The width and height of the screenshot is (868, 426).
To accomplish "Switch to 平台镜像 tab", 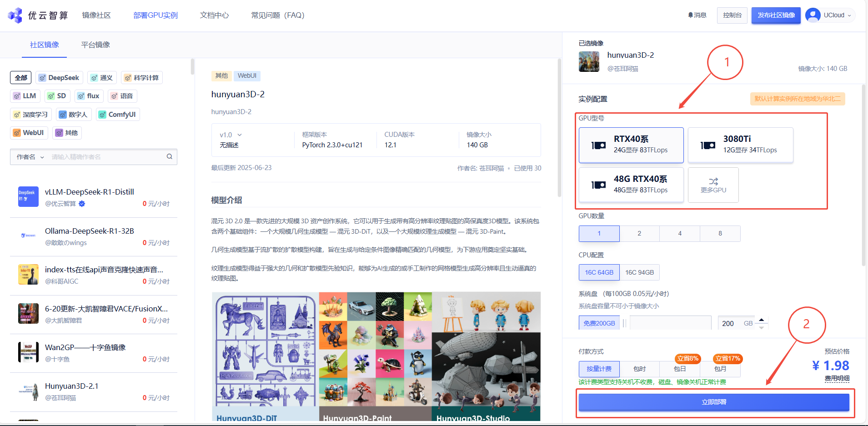I will pos(95,45).
